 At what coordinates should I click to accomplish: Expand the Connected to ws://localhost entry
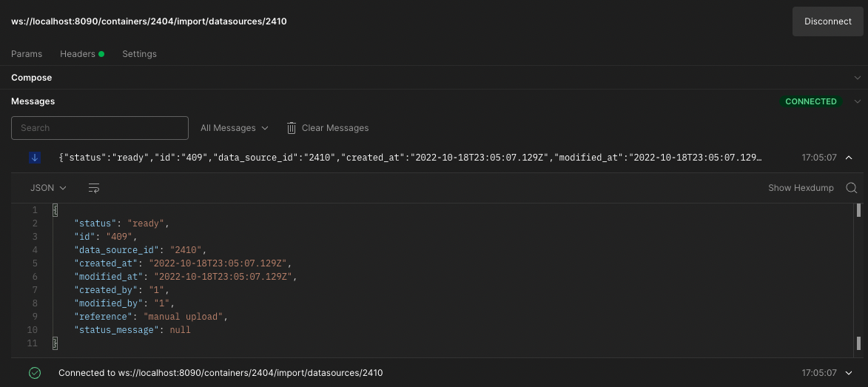pyautogui.click(x=848, y=373)
